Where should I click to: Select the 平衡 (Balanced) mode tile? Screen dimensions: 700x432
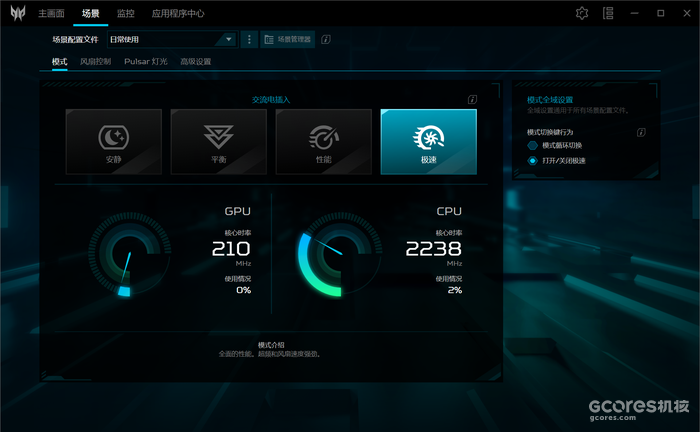pyautogui.click(x=218, y=141)
